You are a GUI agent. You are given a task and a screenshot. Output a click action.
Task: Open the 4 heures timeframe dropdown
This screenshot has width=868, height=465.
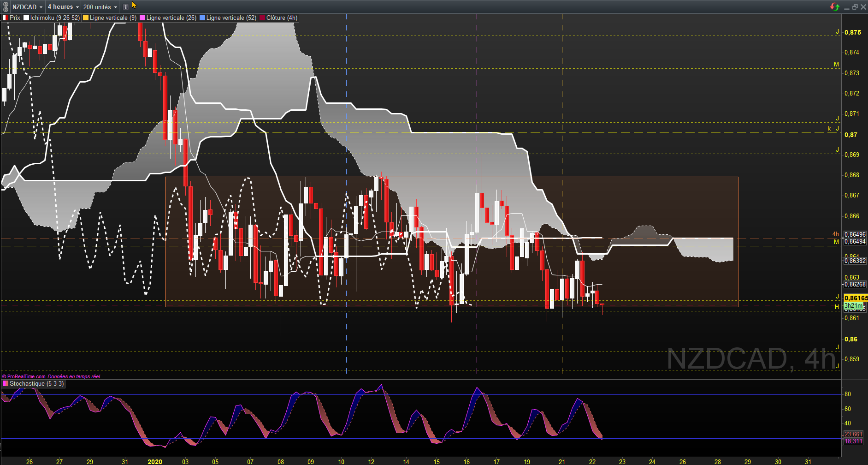point(63,7)
